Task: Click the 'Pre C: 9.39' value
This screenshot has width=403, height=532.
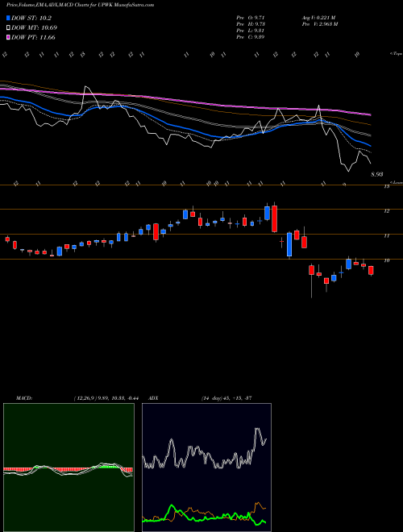Action: pyautogui.click(x=251, y=37)
